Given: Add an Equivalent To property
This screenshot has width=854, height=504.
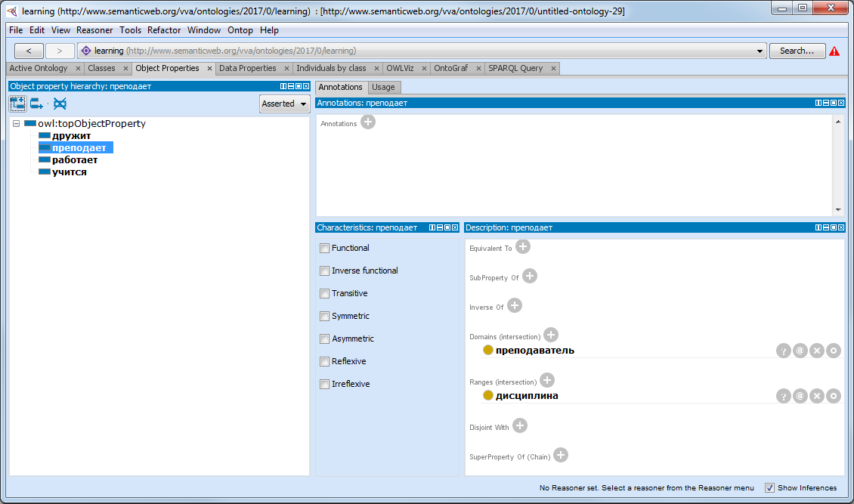Looking at the screenshot, I should (522, 247).
